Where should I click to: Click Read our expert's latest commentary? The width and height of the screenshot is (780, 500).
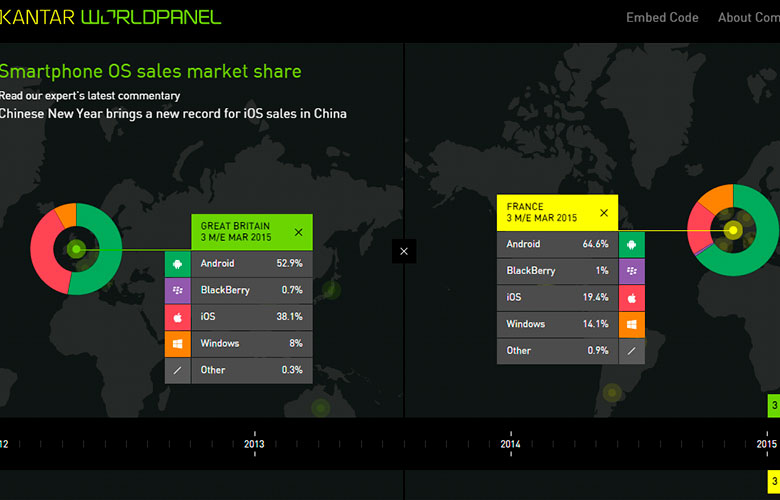pos(90,96)
